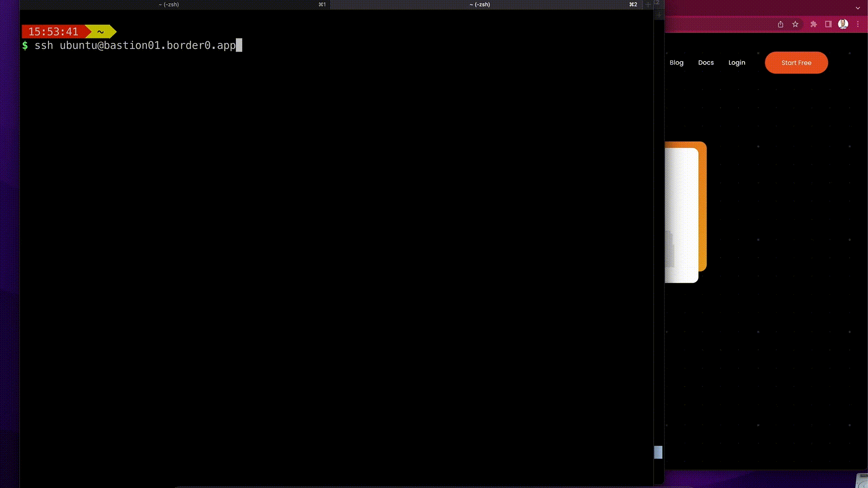Open the three-dot browser menu
This screenshot has width=868, height=488.
[x=858, y=24]
